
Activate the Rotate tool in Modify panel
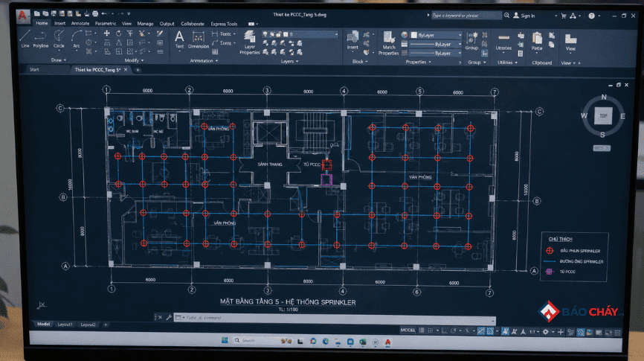click(x=118, y=33)
